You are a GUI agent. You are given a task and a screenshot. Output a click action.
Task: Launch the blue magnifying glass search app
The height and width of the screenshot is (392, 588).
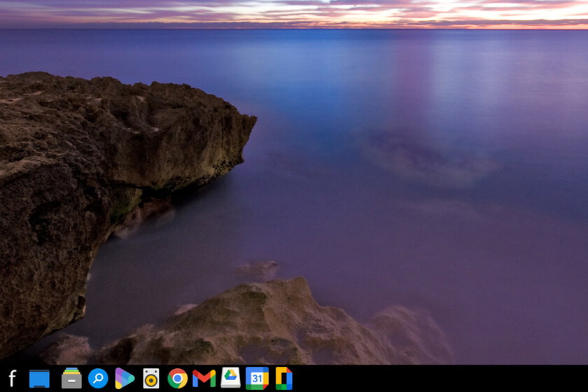[x=98, y=379]
